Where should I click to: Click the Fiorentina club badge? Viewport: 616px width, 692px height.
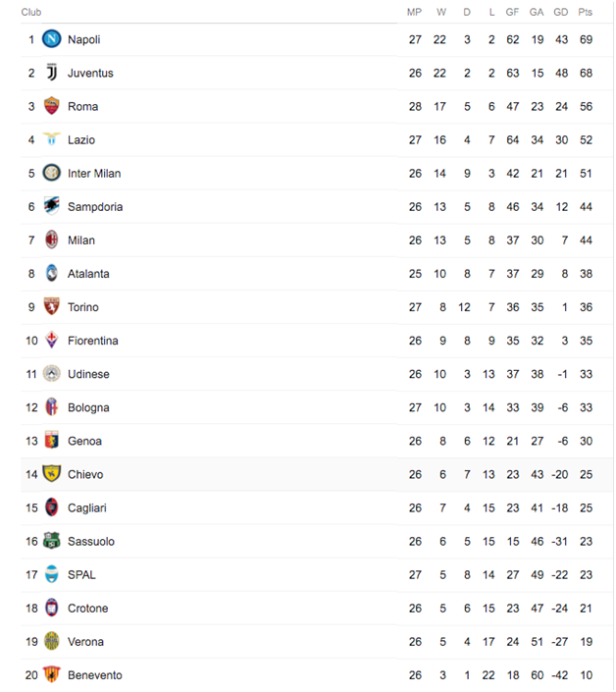(x=52, y=341)
